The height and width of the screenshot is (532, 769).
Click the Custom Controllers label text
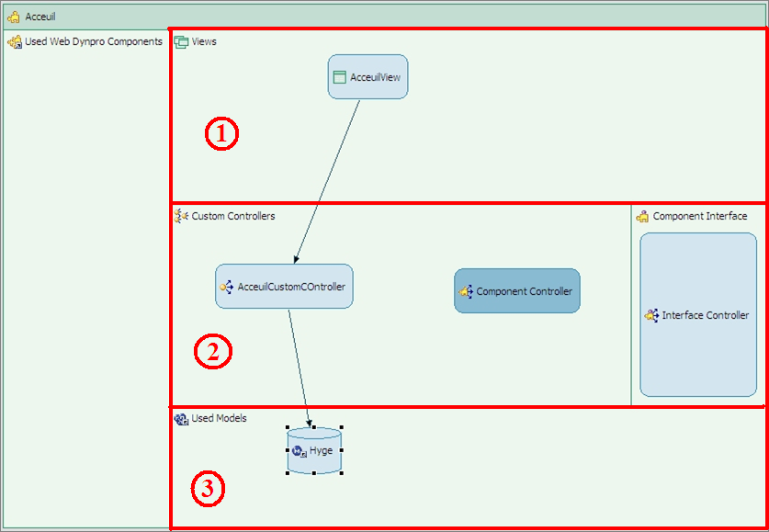(233, 217)
